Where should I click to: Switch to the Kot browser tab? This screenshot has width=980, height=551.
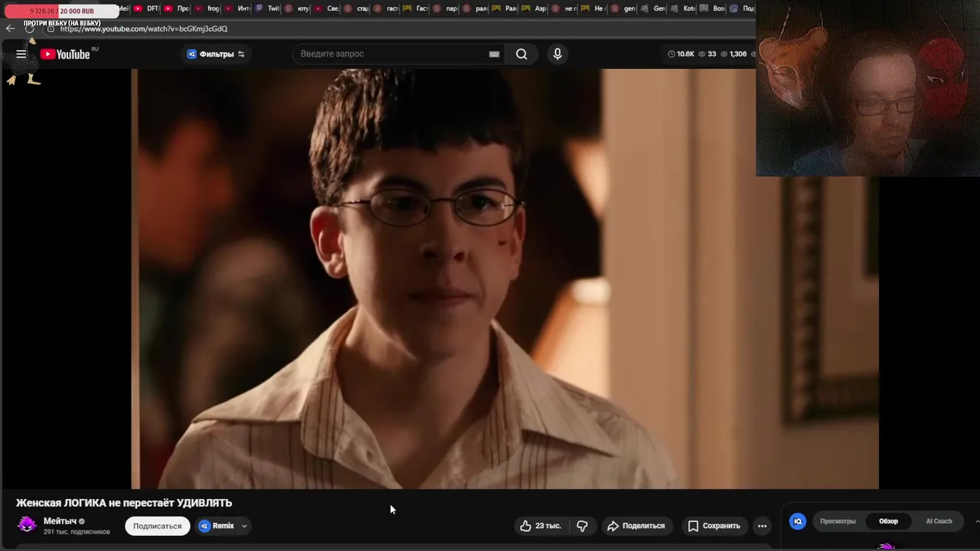(684, 8)
